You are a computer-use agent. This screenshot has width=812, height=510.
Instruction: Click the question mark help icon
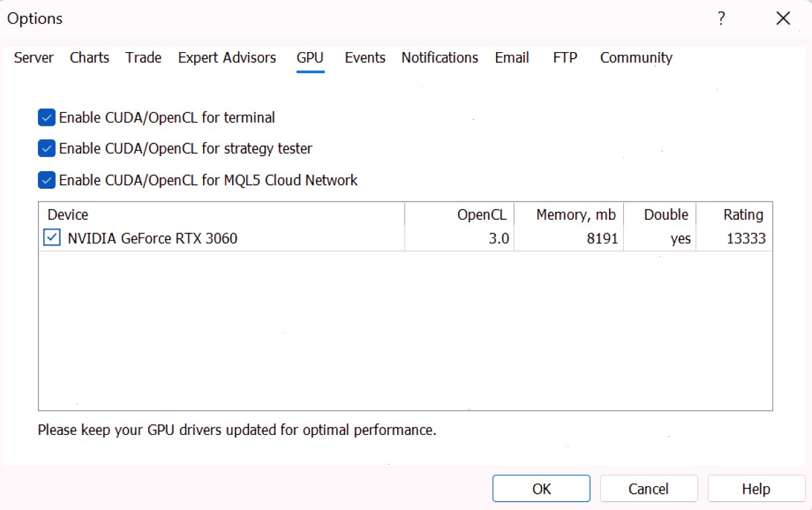722,19
